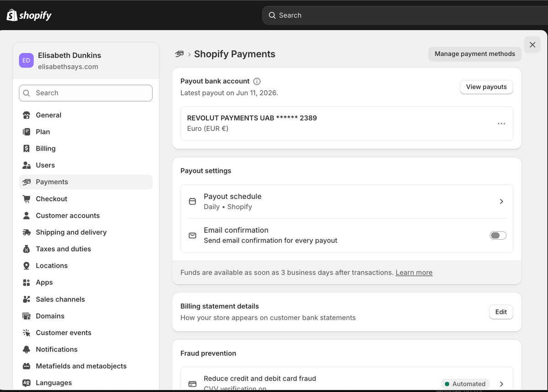Focus the settings sidebar Search field
Viewport: 548px width, 392px height.
[86, 93]
